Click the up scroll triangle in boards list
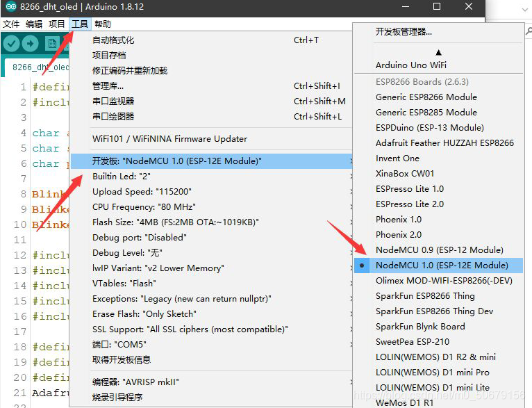Image resolution: width=532 pixels, height=408 pixels. (x=438, y=53)
